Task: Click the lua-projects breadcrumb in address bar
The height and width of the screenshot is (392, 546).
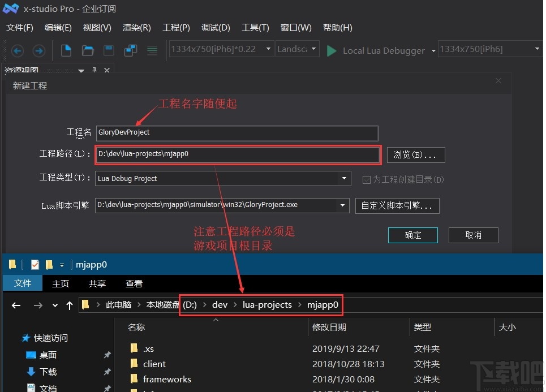Action: point(267,304)
